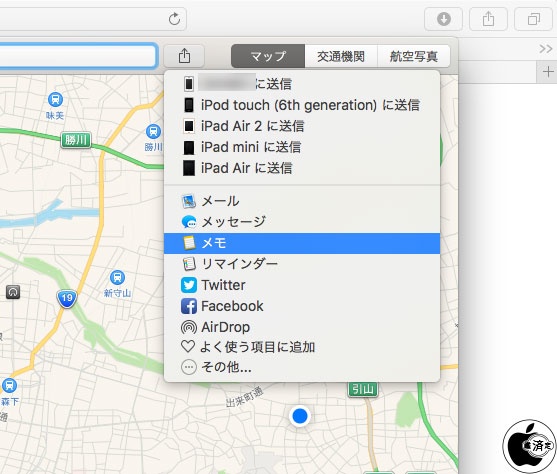This screenshot has height=474, width=557.
Task: Choose iPad Air 2 に送信
Action: click(x=302, y=126)
